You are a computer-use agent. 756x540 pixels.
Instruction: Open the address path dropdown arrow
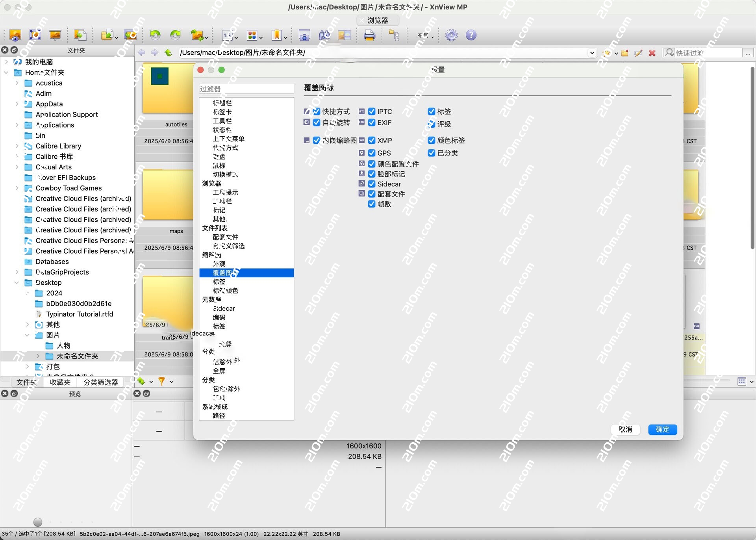click(x=592, y=53)
